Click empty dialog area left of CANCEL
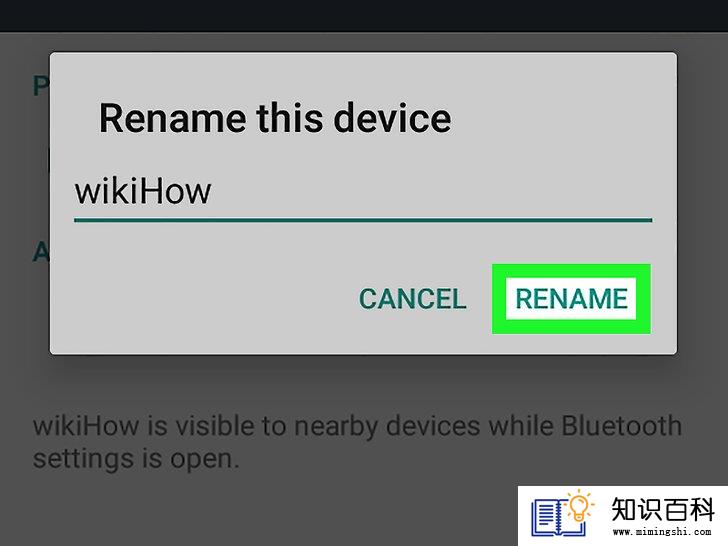Screen dimensions: 728x546 (x=200, y=299)
